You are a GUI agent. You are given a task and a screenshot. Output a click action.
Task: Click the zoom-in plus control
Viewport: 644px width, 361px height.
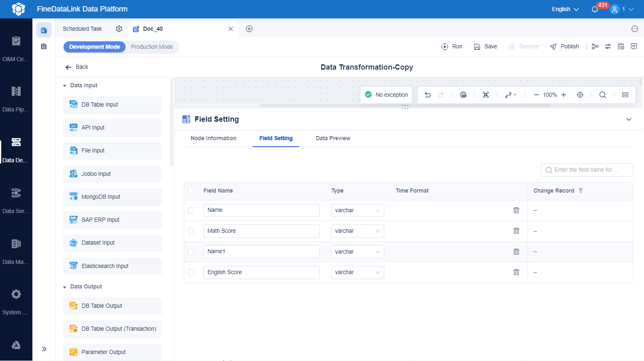point(564,95)
